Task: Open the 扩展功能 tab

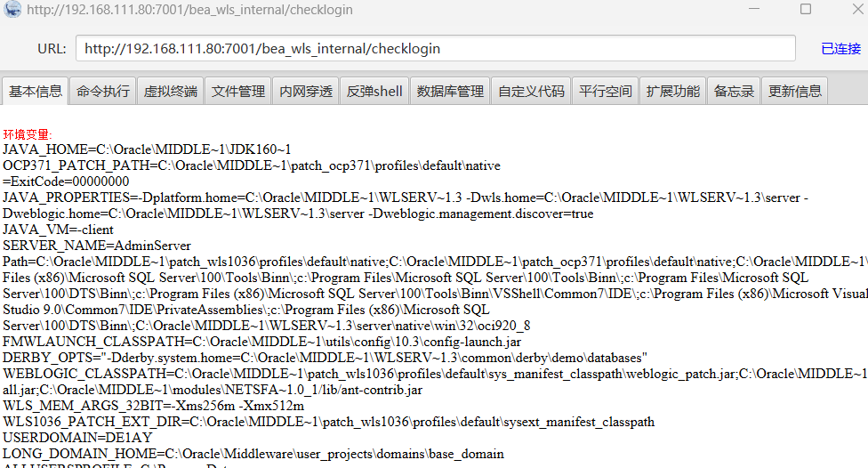Action: [673, 91]
